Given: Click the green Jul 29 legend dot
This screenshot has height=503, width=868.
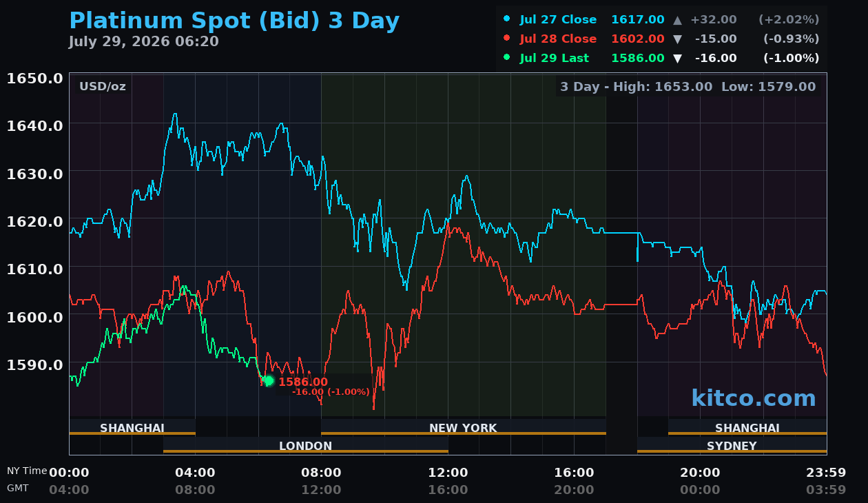Looking at the screenshot, I should pos(507,58).
